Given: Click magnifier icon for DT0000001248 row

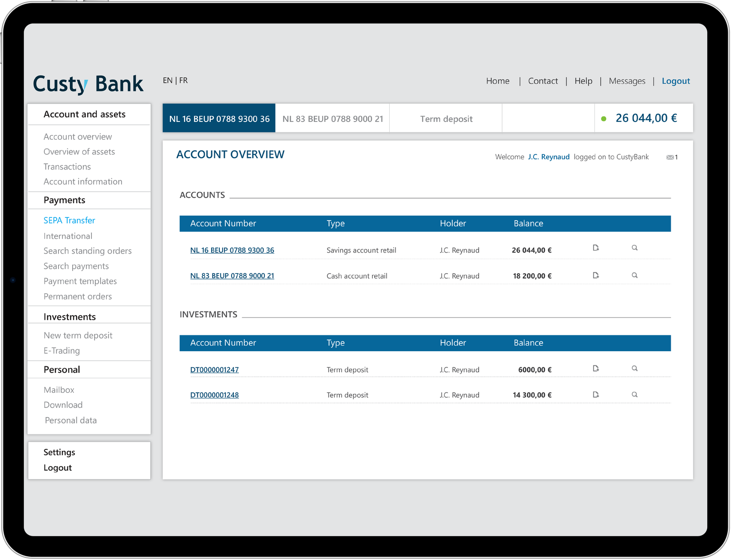Looking at the screenshot, I should point(635,395).
